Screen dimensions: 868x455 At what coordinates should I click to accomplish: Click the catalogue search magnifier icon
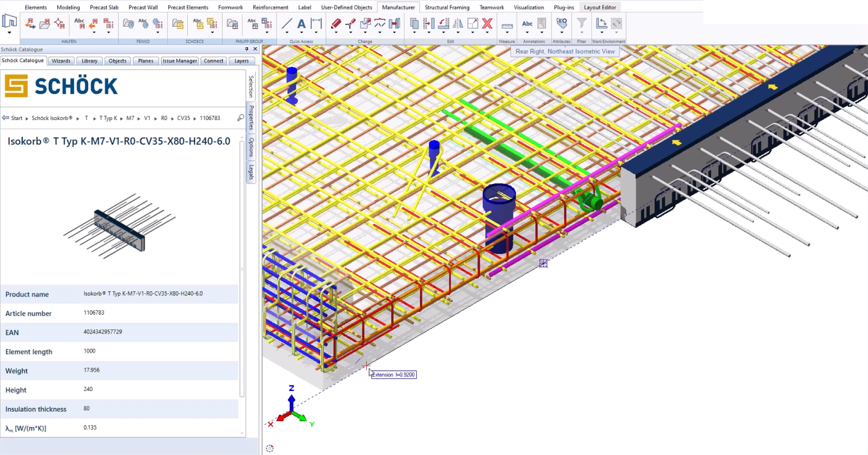(x=241, y=118)
